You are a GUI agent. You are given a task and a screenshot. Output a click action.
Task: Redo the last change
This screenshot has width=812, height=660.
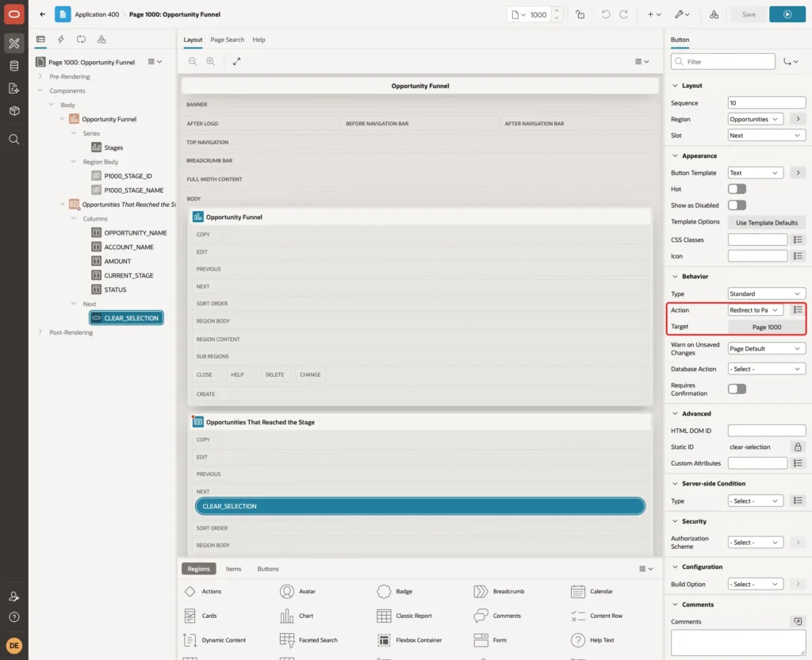pos(623,14)
